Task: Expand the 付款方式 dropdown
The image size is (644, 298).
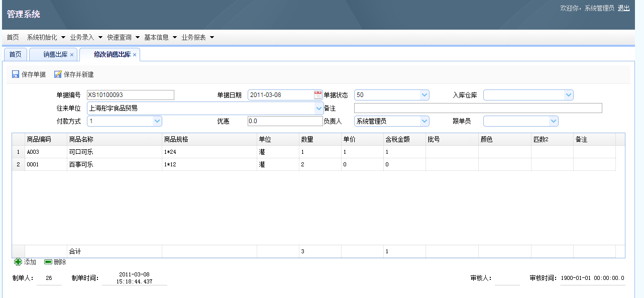Action: [x=157, y=121]
